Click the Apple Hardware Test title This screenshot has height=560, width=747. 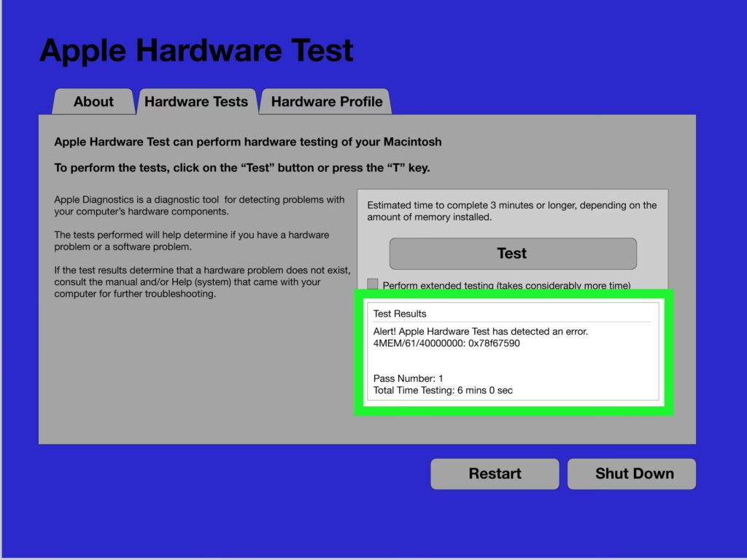point(196,50)
